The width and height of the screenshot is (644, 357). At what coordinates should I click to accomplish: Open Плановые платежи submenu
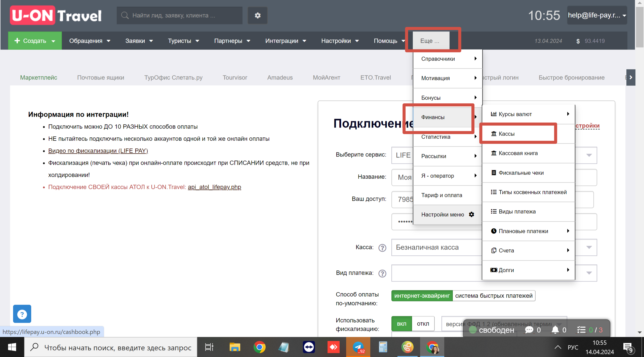point(529,231)
